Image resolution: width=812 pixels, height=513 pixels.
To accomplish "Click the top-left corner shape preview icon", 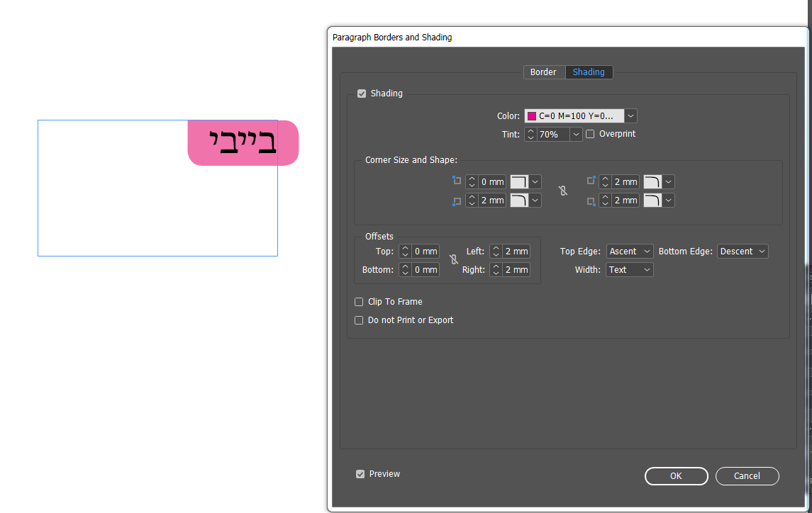I will [x=520, y=181].
